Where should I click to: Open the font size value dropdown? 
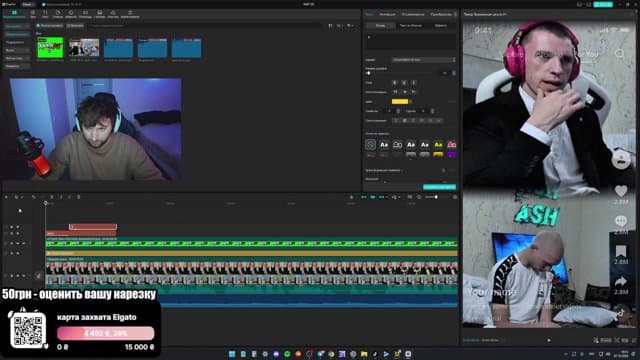(444, 73)
